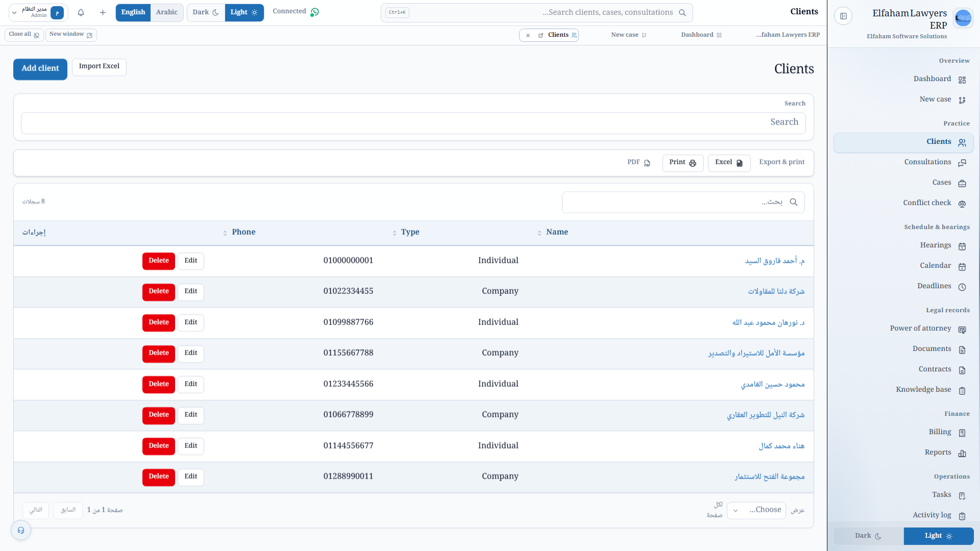This screenshot has height=551, width=980.
Task: Open New case in the sidebar
Action: (903, 99)
